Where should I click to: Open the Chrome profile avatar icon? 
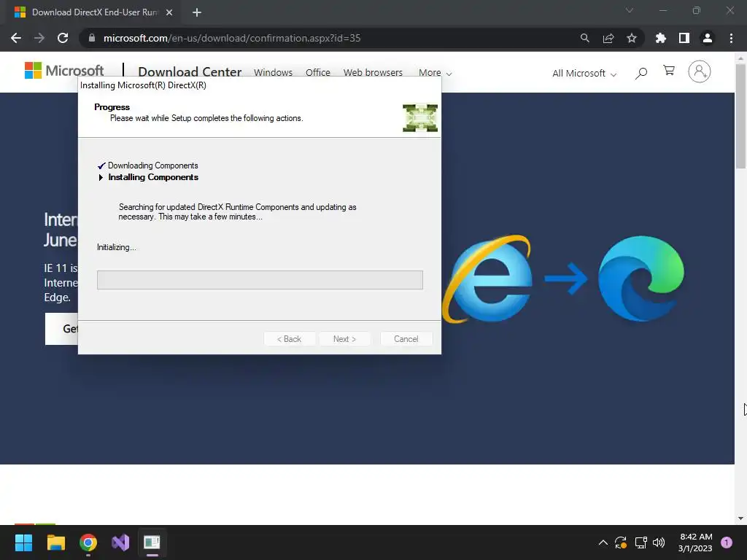pyautogui.click(x=708, y=38)
